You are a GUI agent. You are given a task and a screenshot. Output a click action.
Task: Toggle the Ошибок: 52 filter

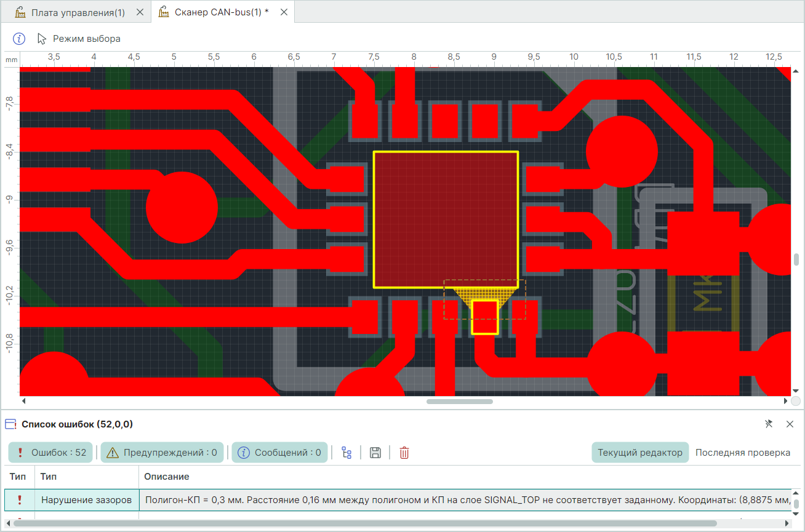pos(51,453)
